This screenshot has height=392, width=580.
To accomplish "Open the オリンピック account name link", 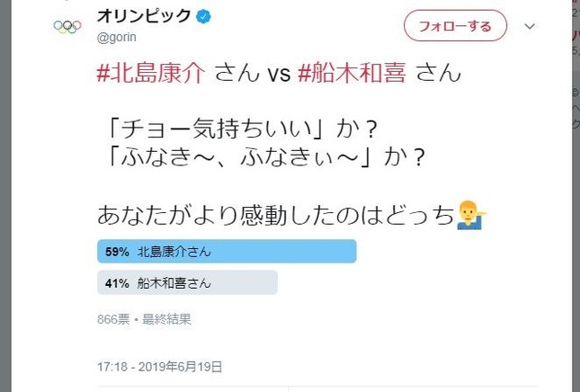I will [x=144, y=17].
